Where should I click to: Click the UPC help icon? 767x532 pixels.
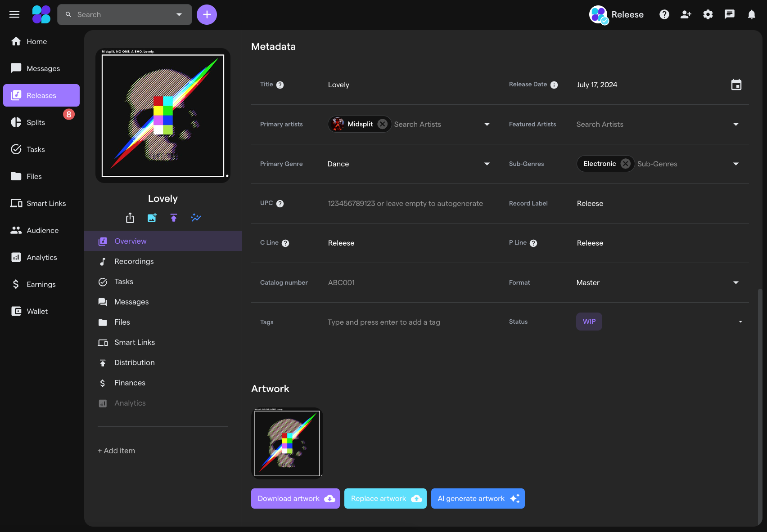(x=280, y=204)
